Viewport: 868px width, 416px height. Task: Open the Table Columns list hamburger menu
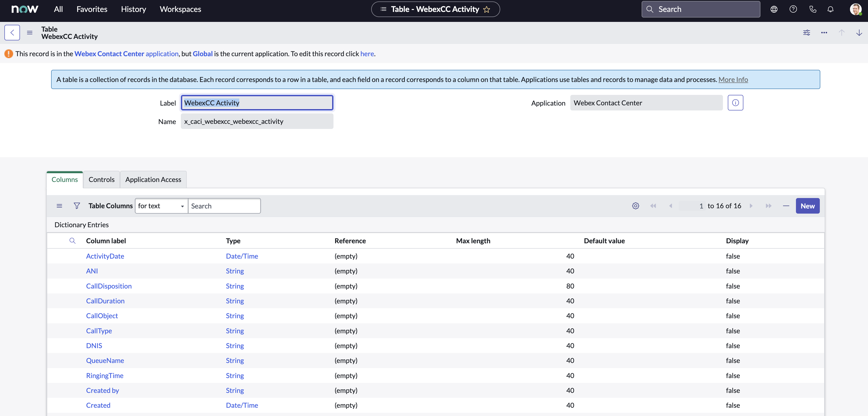tap(59, 206)
